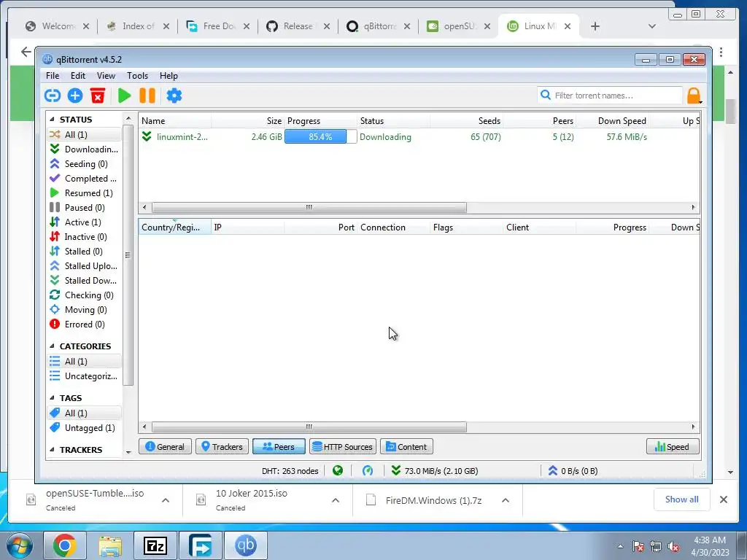Click the green Resume play icon
This screenshot has width=747, height=560.
[x=124, y=96]
